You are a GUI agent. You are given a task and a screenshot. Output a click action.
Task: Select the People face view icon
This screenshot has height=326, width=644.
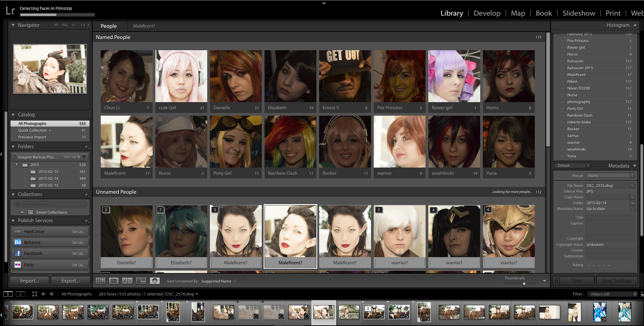[155, 281]
